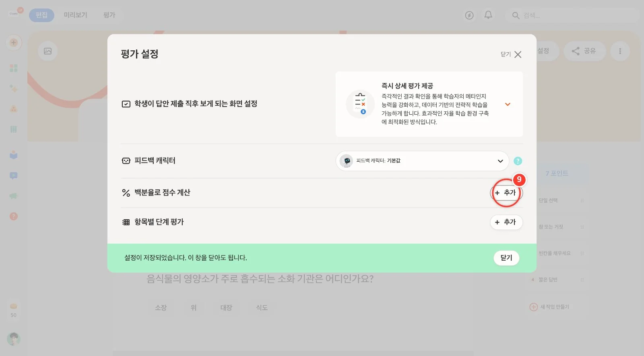Switch to the 편집 tab
Viewport: 644px width, 356px height.
41,15
